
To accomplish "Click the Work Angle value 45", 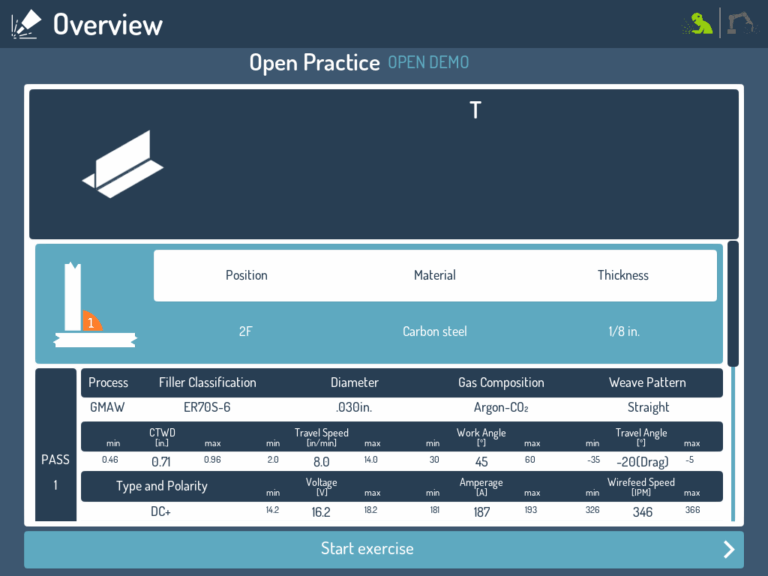I will (481, 462).
